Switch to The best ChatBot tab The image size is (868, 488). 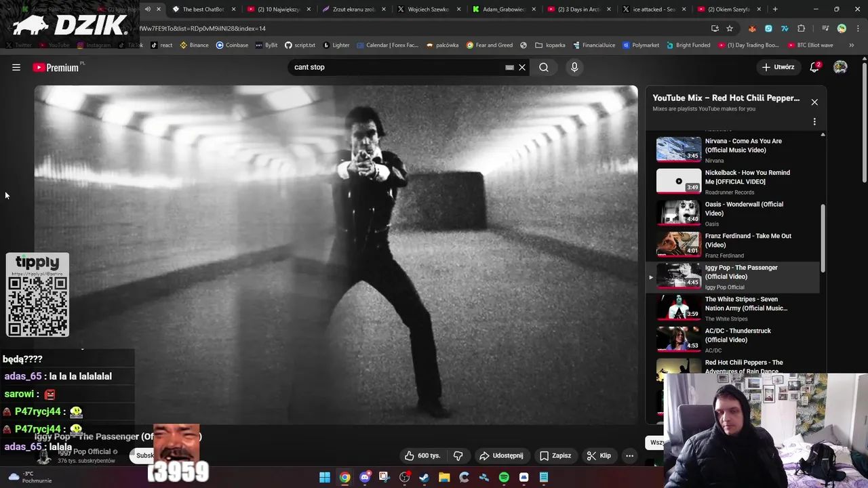pos(204,9)
